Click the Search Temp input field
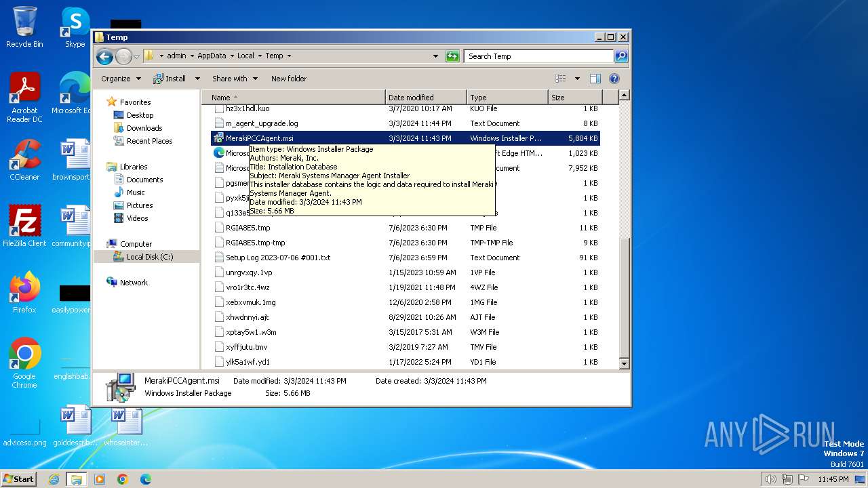This screenshot has width=868, height=488. tap(539, 56)
